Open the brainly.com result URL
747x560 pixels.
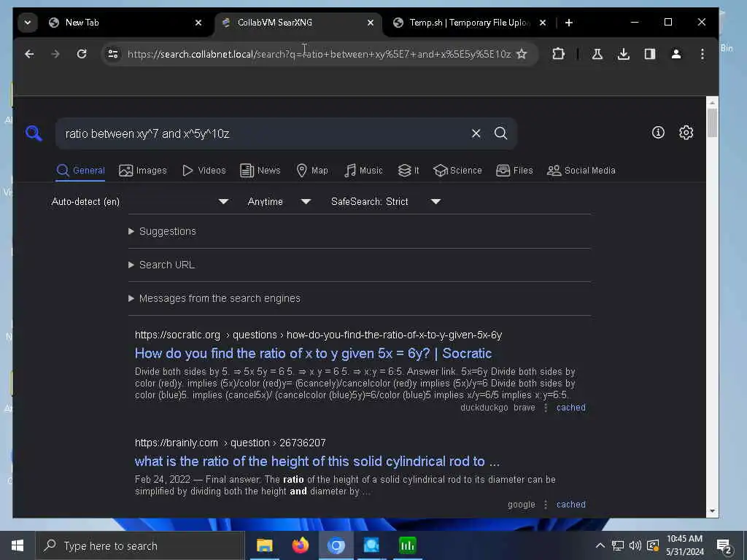pyautogui.click(x=230, y=443)
